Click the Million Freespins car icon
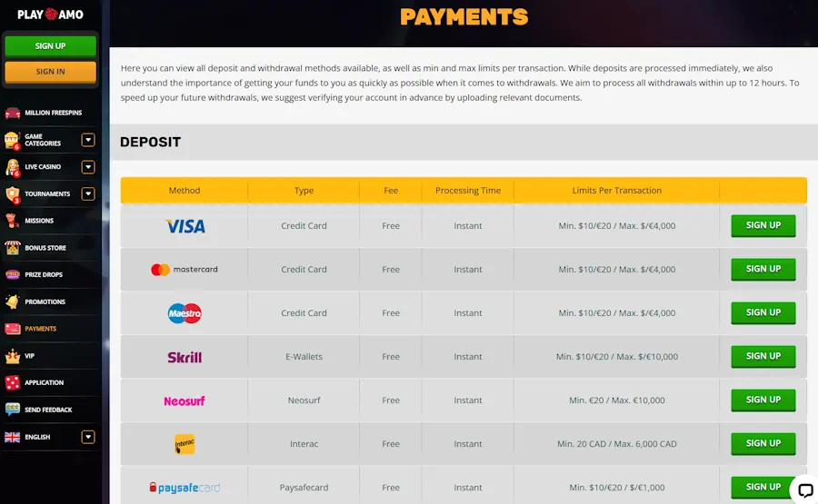This screenshot has width=818, height=504. click(x=13, y=113)
